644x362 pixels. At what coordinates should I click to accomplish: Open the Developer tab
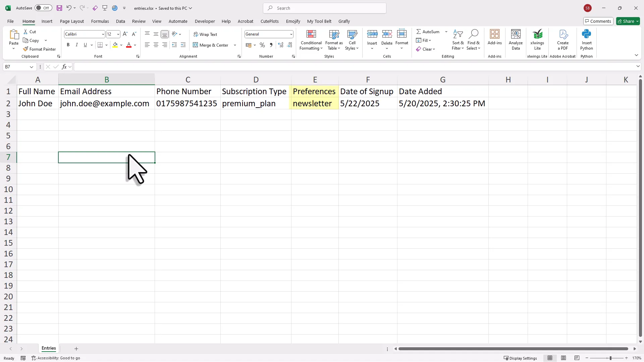pos(205,21)
